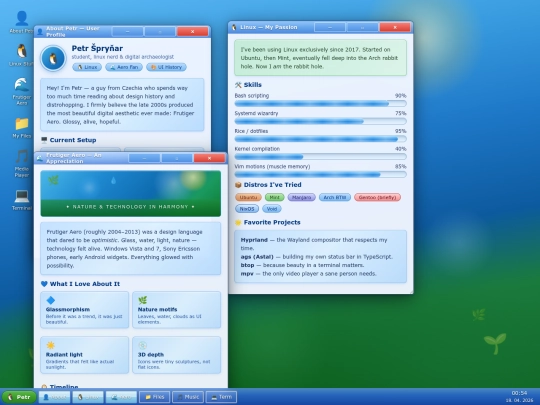This screenshot has height=405, width=540.
Task: Close the About Petr profile window
Action: click(x=193, y=31)
